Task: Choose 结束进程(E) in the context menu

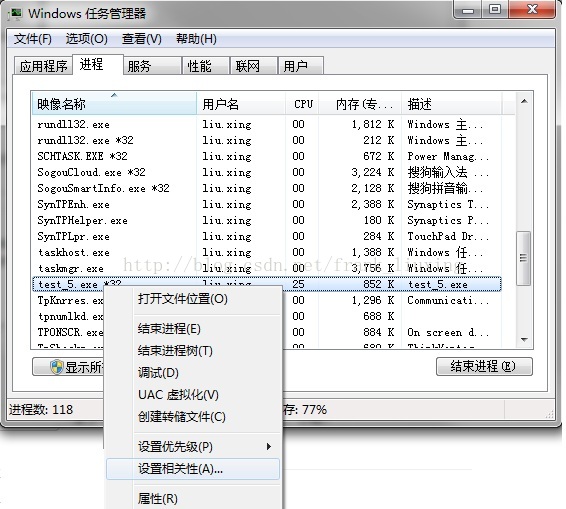Action: coord(193,329)
